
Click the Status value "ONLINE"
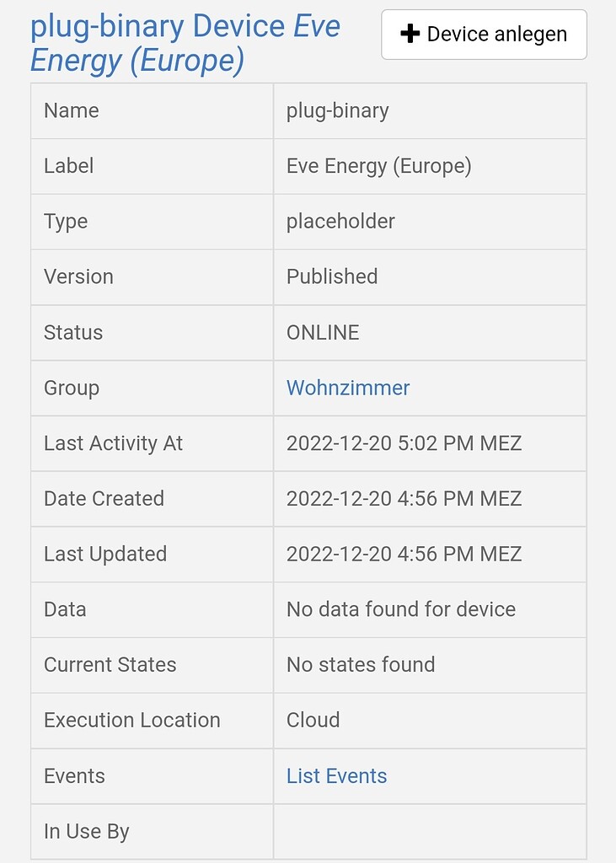pyautogui.click(x=322, y=332)
